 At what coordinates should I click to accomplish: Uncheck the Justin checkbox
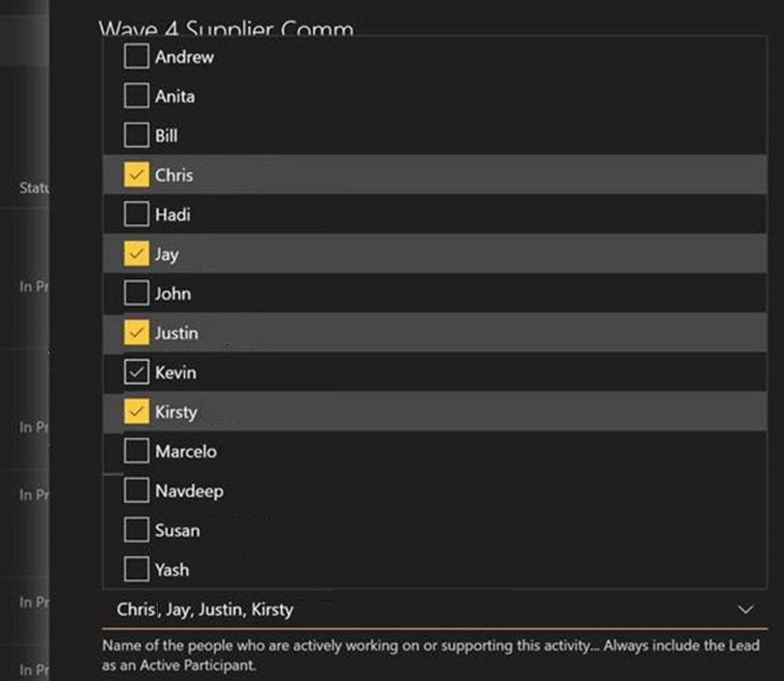point(135,333)
